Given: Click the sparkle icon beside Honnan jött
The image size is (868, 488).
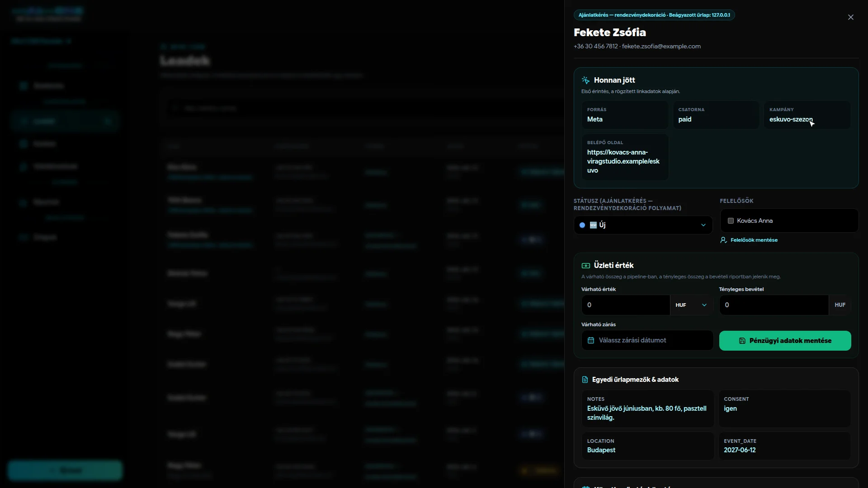Looking at the screenshot, I should [x=585, y=80].
